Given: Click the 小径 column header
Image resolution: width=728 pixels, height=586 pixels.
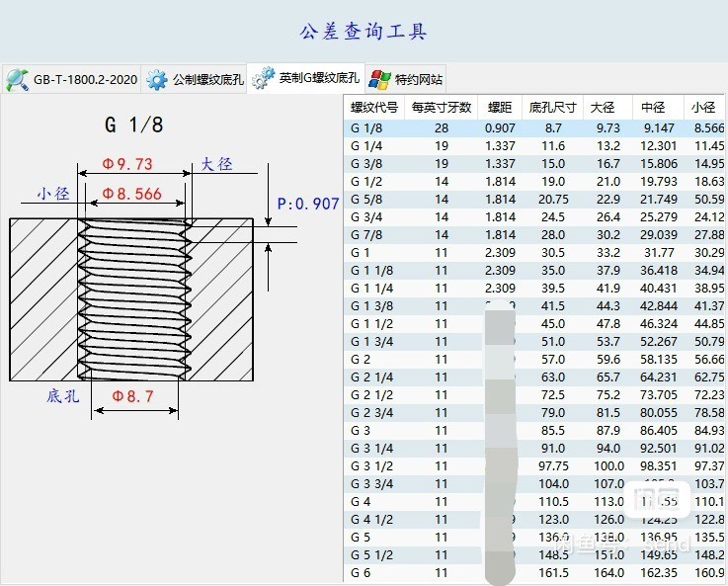Looking at the screenshot, I should pos(703,108).
